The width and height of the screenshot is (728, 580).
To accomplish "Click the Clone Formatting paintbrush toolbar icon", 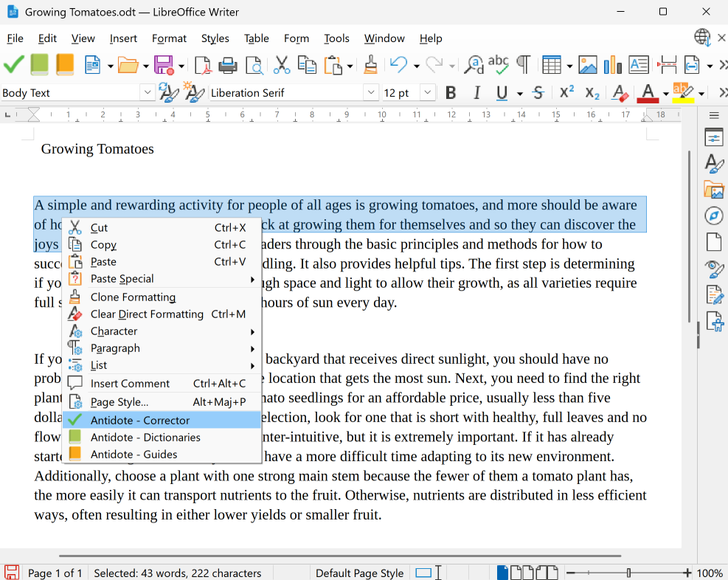I will tap(370, 65).
